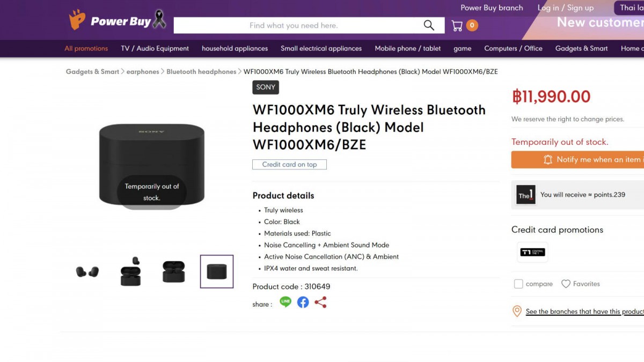Select the loose earbuds thumbnail
The height and width of the screenshot is (362, 644).
87,271
